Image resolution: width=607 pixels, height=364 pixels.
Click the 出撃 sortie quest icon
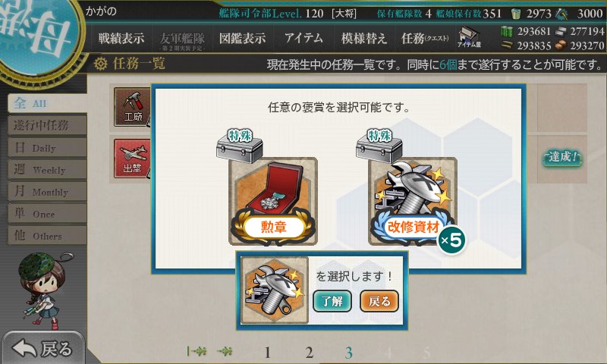(x=132, y=158)
